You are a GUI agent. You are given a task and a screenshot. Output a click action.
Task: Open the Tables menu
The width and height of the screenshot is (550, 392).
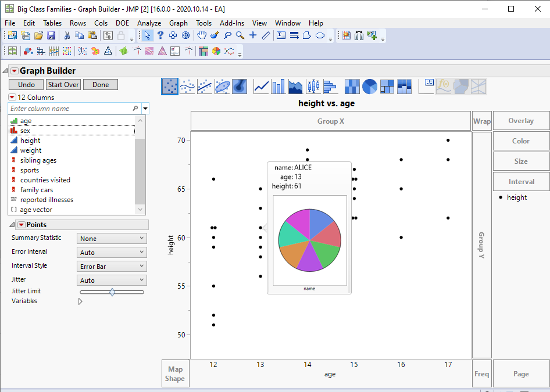[x=52, y=23]
